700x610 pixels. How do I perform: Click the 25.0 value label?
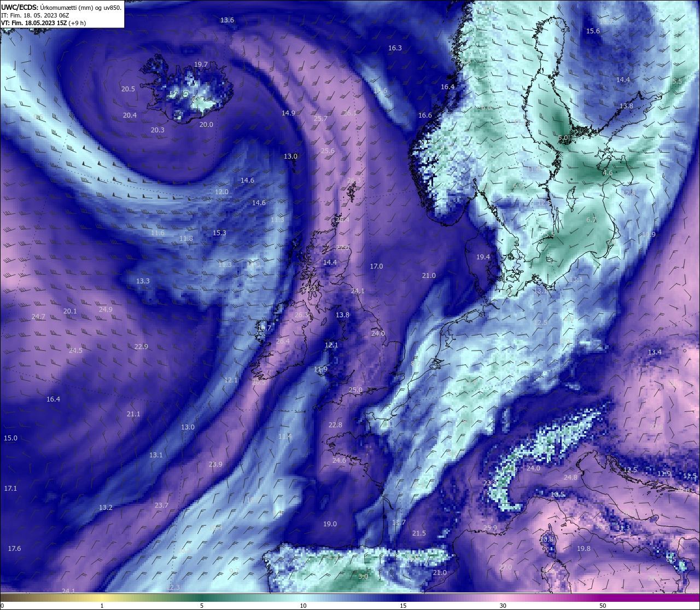click(x=355, y=390)
